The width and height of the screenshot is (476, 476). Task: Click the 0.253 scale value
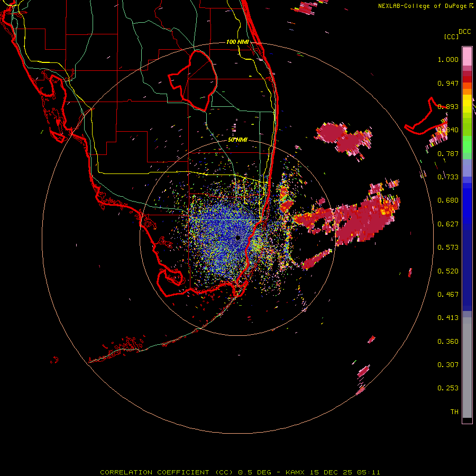(x=448, y=389)
